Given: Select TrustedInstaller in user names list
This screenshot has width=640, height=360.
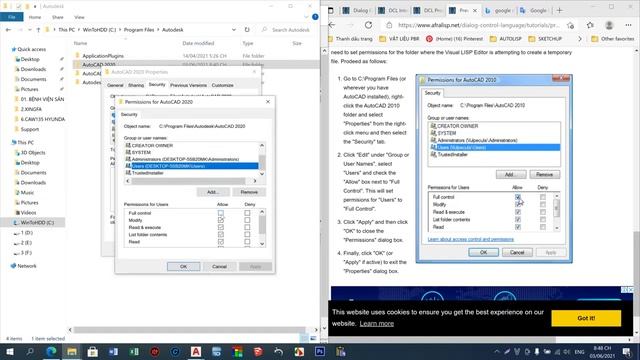Looking at the screenshot, I should 191,173.
